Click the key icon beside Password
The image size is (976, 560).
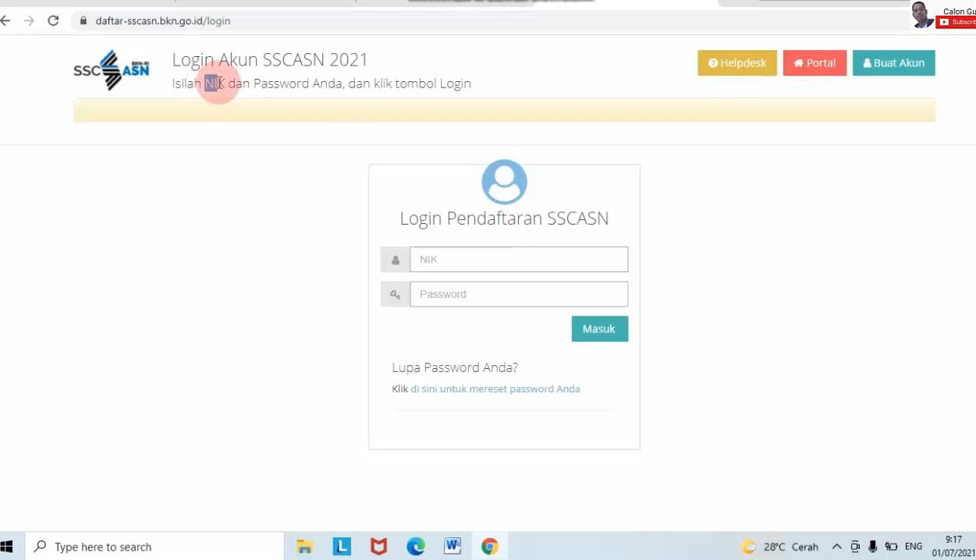pyautogui.click(x=396, y=294)
